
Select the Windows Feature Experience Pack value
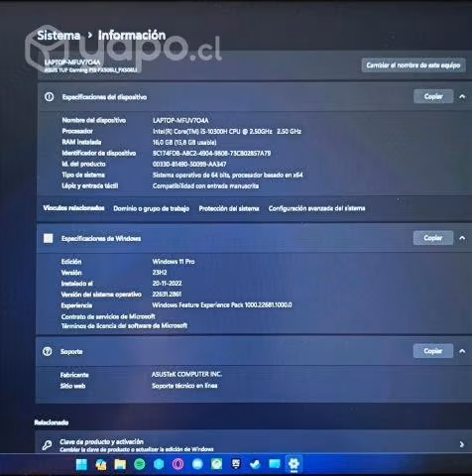pyautogui.click(x=222, y=305)
